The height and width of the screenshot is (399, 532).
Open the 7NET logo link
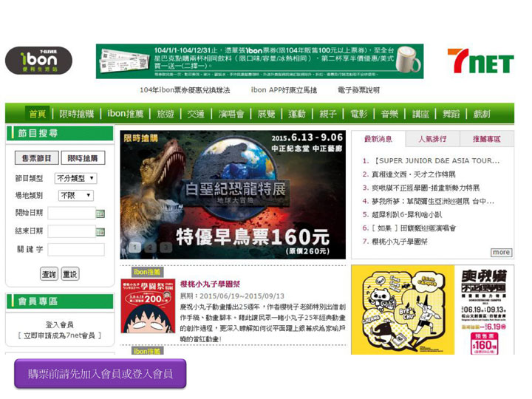(480, 61)
